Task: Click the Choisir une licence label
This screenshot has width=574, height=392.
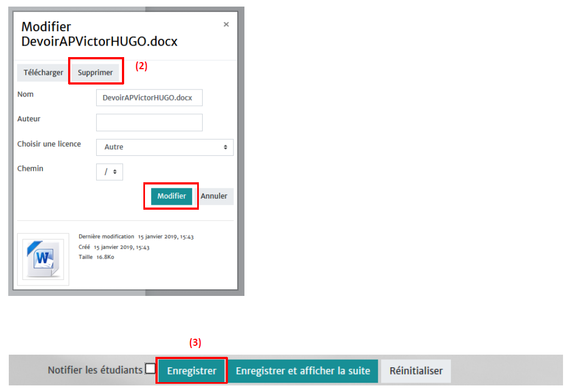Action: coord(49,144)
